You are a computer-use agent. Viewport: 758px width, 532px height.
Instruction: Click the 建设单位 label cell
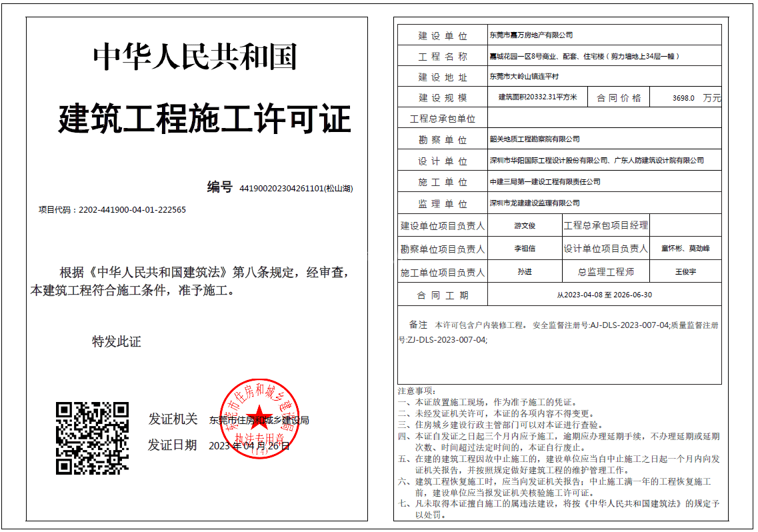click(442, 36)
